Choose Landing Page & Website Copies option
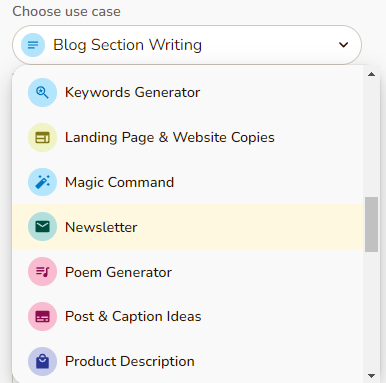 (187, 137)
